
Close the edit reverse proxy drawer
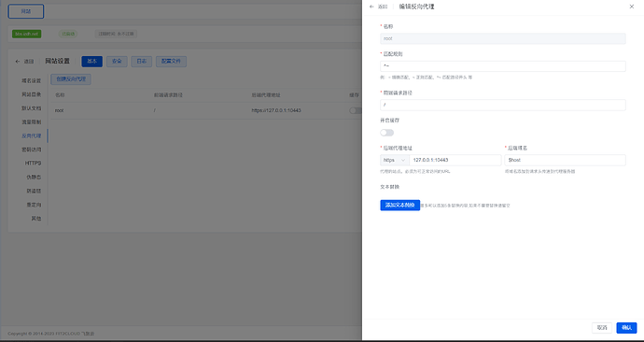(632, 7)
